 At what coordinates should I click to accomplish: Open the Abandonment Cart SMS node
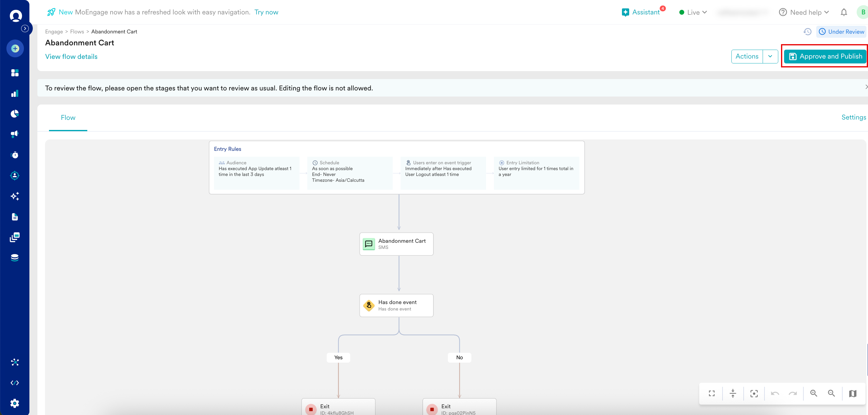tap(396, 244)
